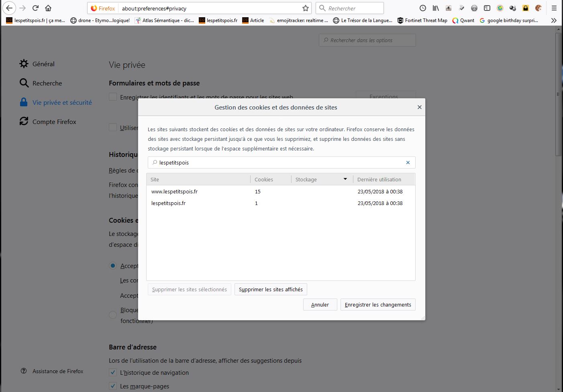Open the Firefox hamburger menu
The height and width of the screenshot is (392, 563).
[x=554, y=8]
